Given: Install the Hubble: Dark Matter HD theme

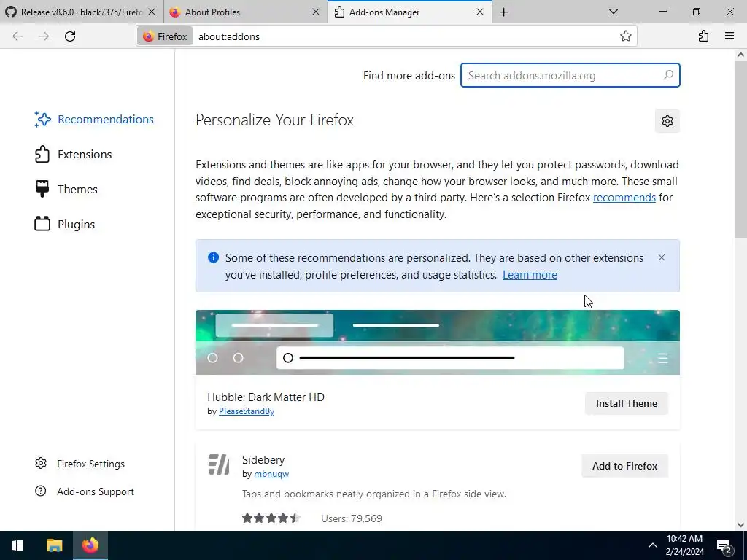Looking at the screenshot, I should coord(627,403).
